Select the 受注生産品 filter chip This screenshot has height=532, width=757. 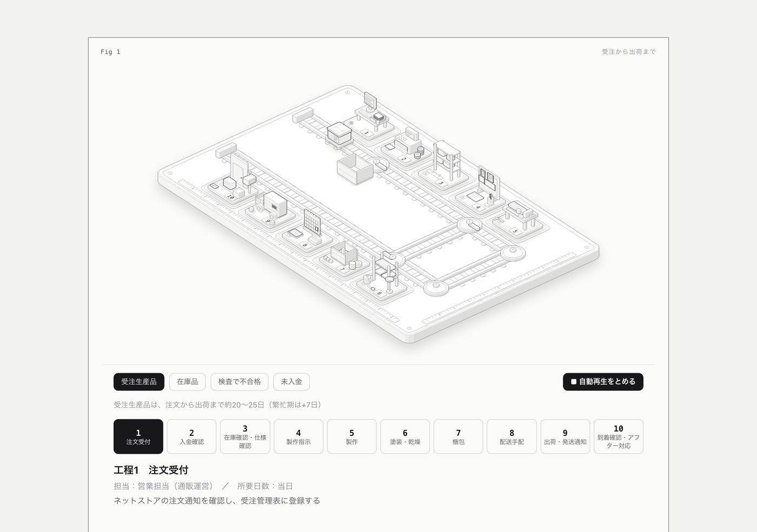138,382
